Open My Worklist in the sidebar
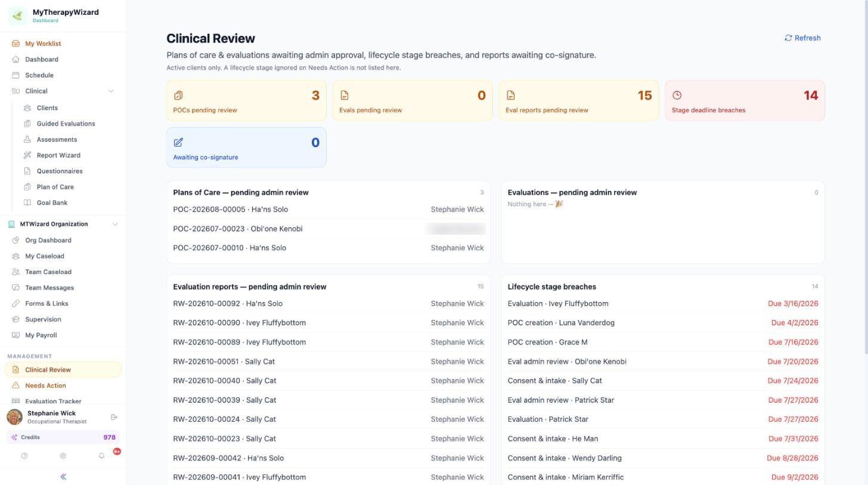The width and height of the screenshot is (868, 485). (63, 43)
